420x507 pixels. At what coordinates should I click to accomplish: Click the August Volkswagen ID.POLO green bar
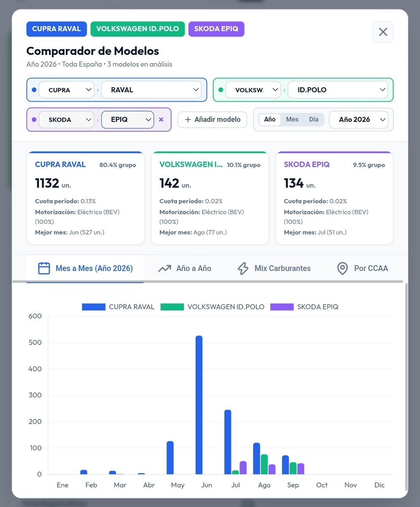coord(264,464)
